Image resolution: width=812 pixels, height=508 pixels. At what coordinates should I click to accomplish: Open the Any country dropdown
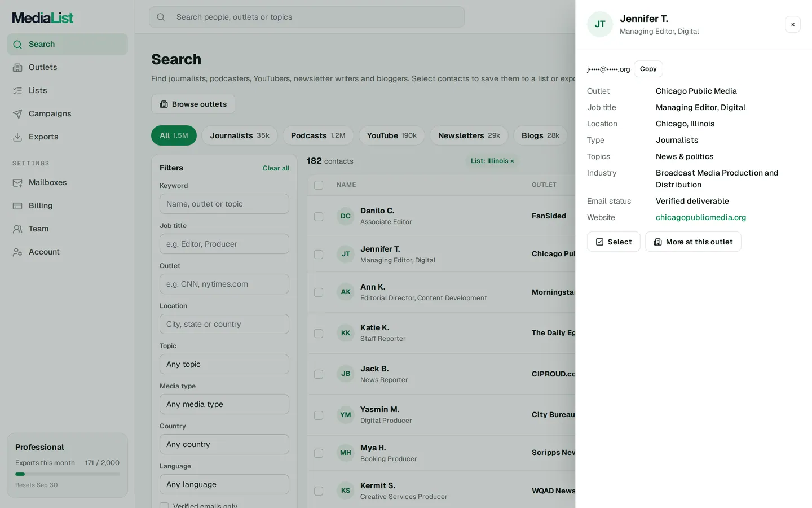pos(224,444)
